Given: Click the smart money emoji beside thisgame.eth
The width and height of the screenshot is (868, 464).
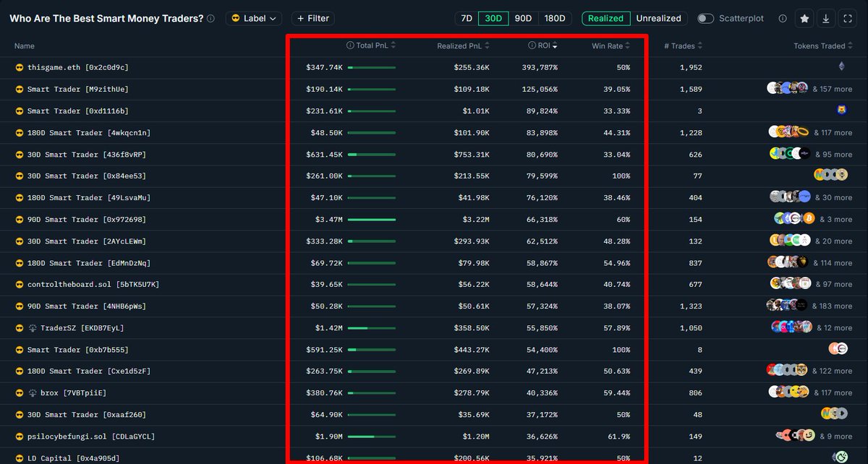Looking at the screenshot, I should [x=20, y=67].
